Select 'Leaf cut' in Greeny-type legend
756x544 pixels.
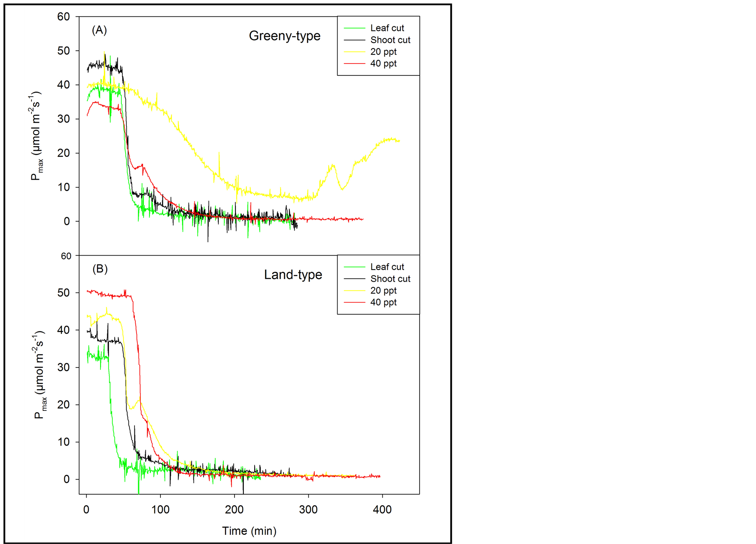[387, 28]
